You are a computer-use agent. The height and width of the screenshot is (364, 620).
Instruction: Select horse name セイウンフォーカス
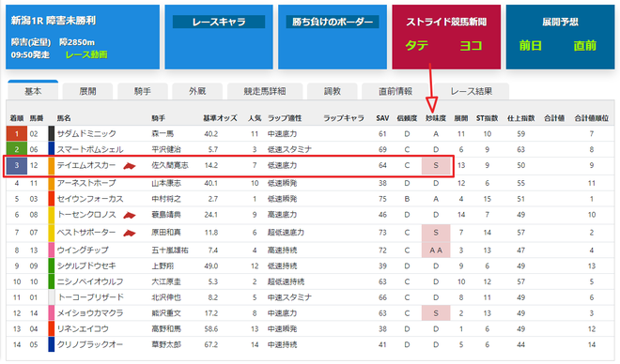[90, 199]
